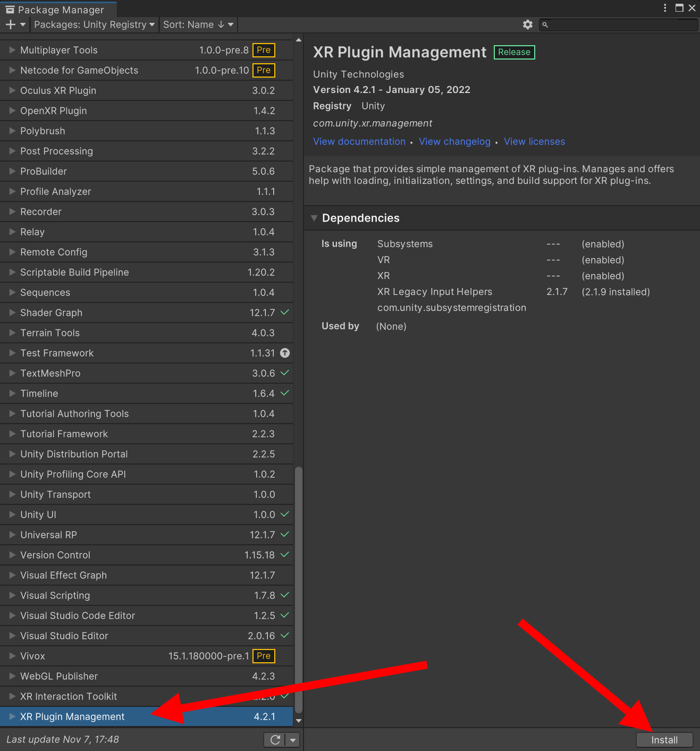Open the add package dropdown arrow
700x751 pixels.
click(x=23, y=24)
